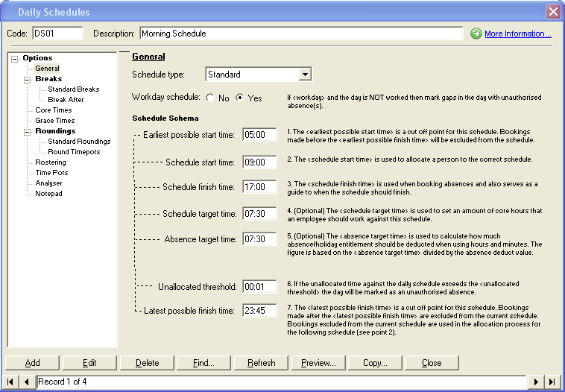
Task: Open Standard Breaks tree item
Action: coord(74,89)
